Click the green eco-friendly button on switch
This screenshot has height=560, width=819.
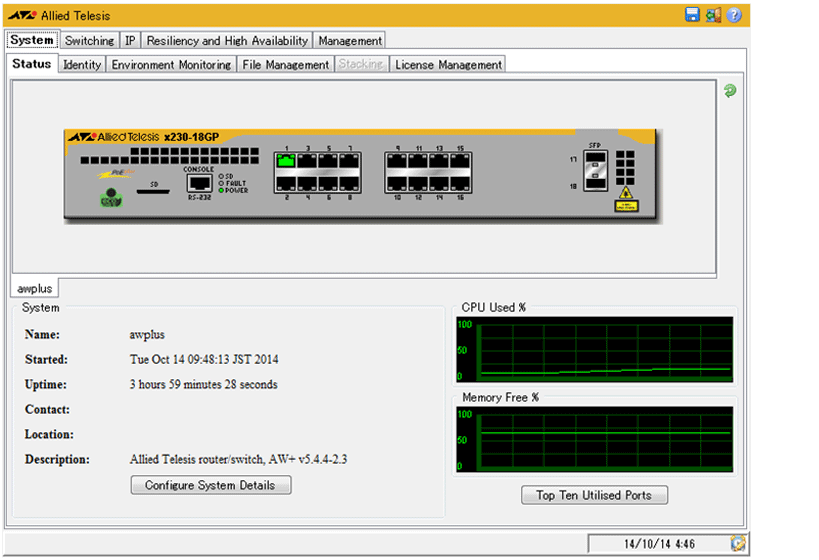click(111, 198)
